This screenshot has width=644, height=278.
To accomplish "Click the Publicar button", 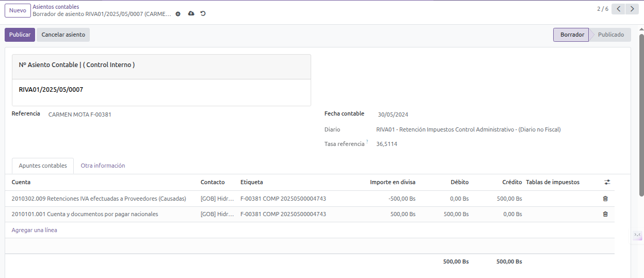I will pos(20,35).
